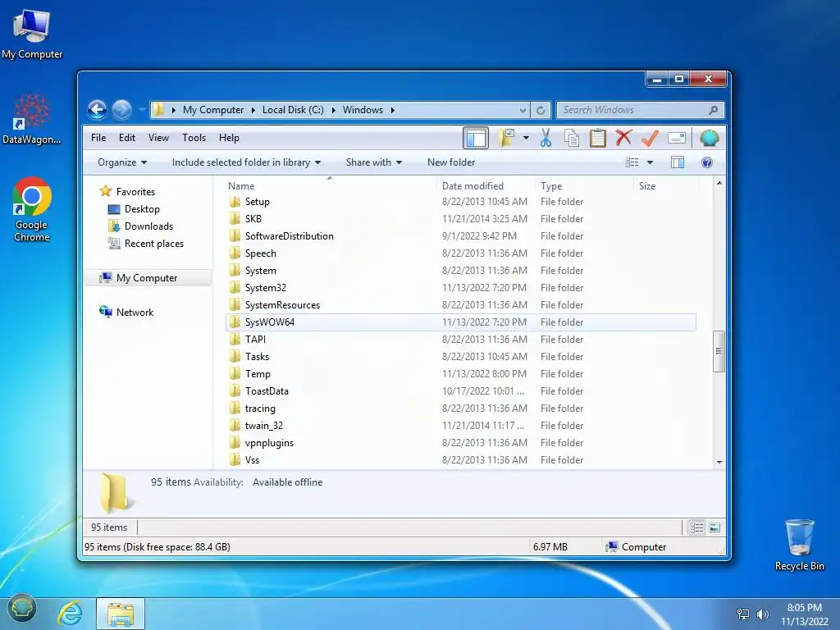This screenshot has width=840, height=630.
Task: Select the SysWOW64 folder row
Action: click(x=461, y=322)
